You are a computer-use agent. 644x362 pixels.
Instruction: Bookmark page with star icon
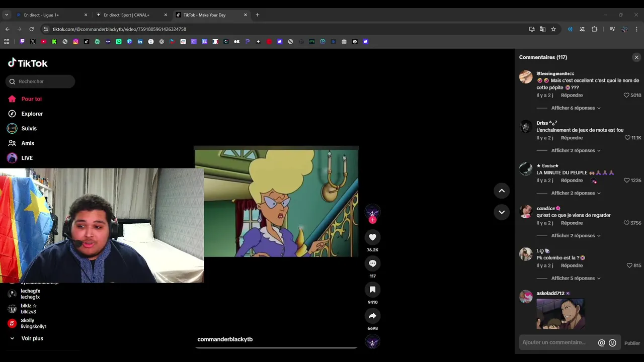553,29
